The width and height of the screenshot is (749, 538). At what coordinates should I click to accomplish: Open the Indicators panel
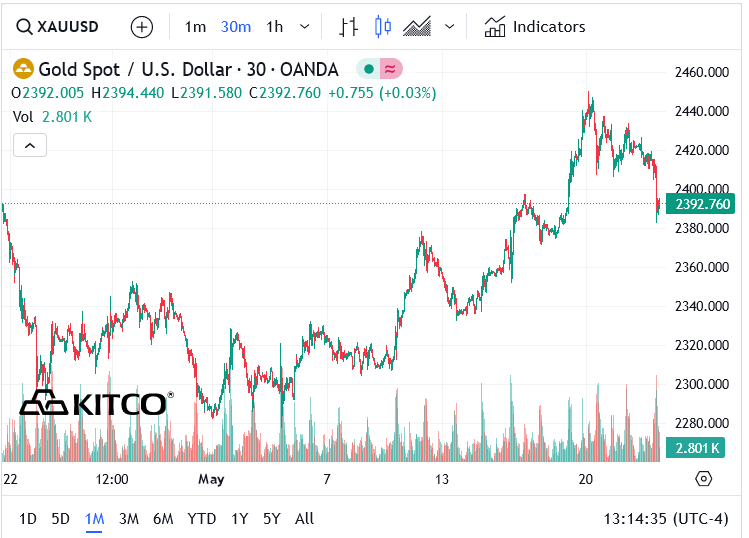point(535,27)
